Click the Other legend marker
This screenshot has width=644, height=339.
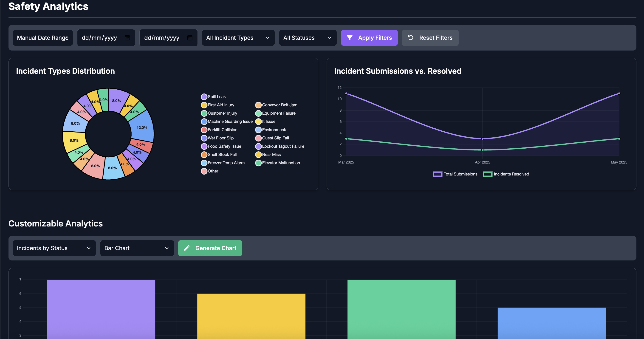[204, 171]
